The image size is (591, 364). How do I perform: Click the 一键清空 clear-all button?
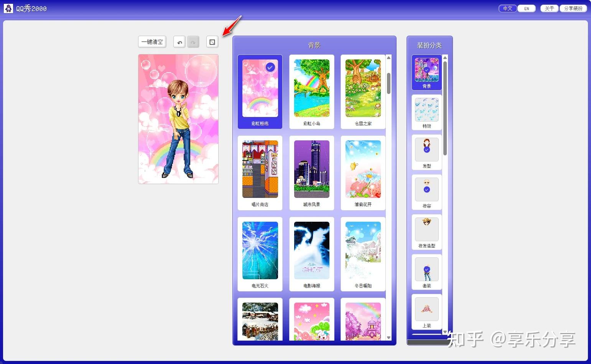click(x=152, y=42)
